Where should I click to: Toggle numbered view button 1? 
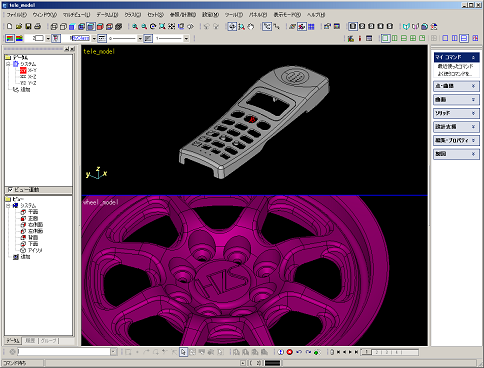point(353,26)
